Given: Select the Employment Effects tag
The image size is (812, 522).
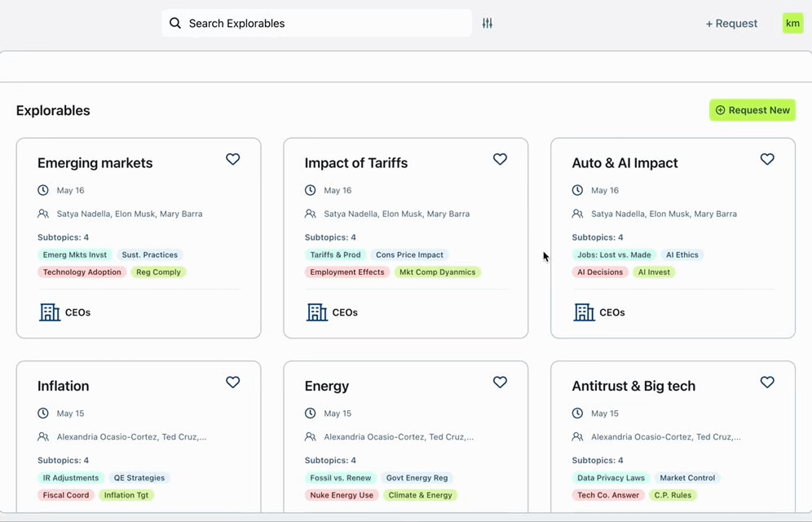Looking at the screenshot, I should (x=347, y=272).
